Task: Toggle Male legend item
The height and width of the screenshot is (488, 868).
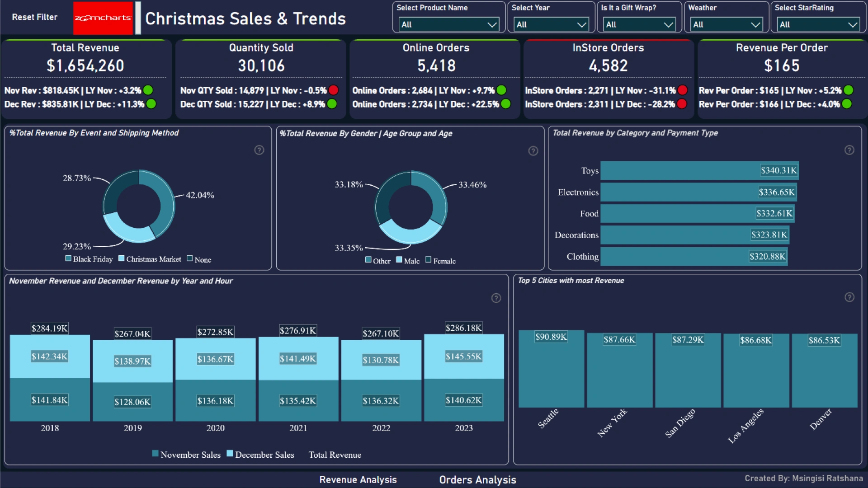Action: pyautogui.click(x=408, y=261)
